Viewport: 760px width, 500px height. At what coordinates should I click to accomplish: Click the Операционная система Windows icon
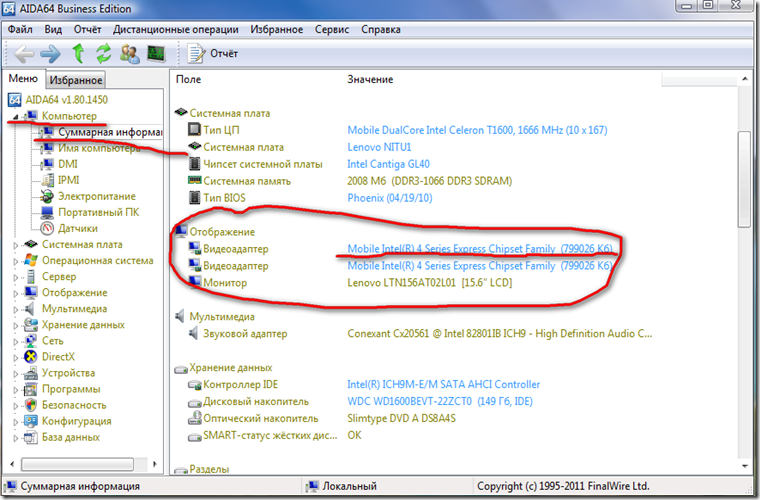[31, 260]
